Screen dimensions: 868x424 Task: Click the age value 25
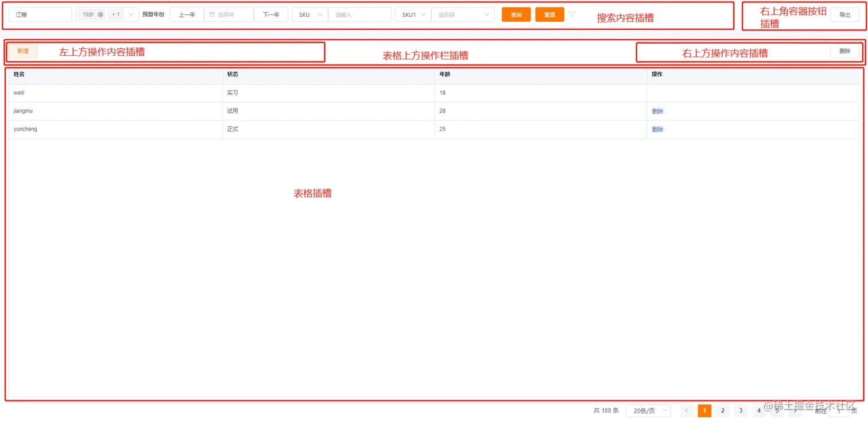coord(443,129)
